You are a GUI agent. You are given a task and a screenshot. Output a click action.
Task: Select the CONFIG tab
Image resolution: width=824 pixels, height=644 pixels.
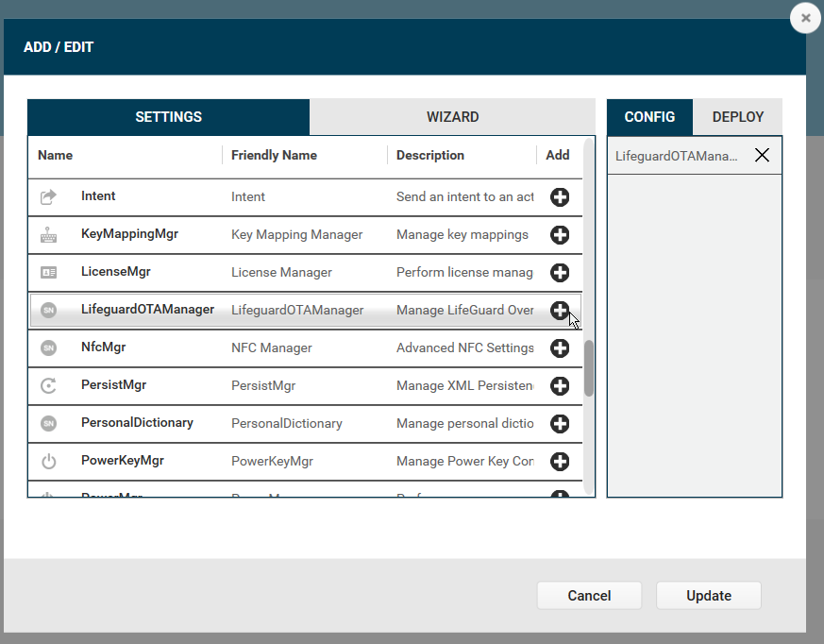648,116
